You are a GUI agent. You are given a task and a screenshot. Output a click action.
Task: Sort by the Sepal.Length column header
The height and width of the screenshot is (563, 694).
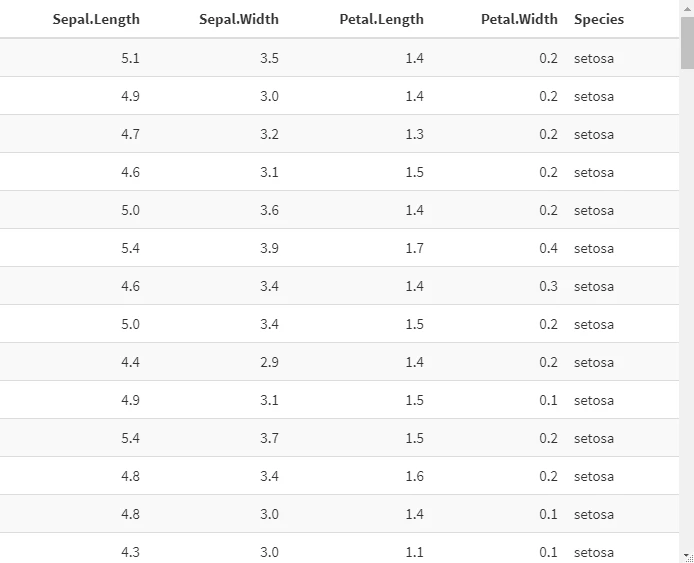pos(96,19)
